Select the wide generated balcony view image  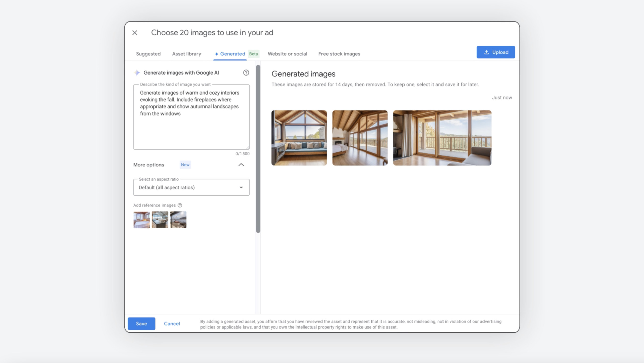click(x=442, y=138)
